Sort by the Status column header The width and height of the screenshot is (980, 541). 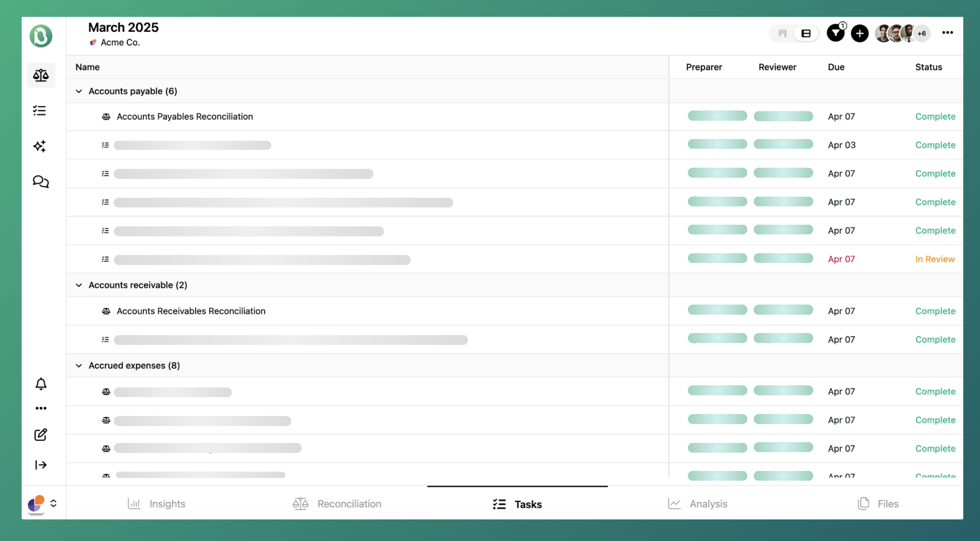pos(928,67)
